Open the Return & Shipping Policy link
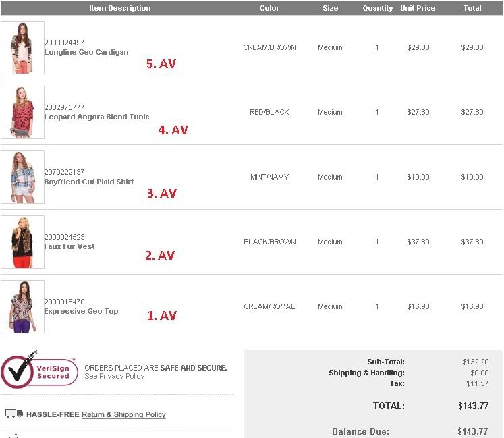Viewport: 504px width, 438px height. pyautogui.click(x=123, y=414)
